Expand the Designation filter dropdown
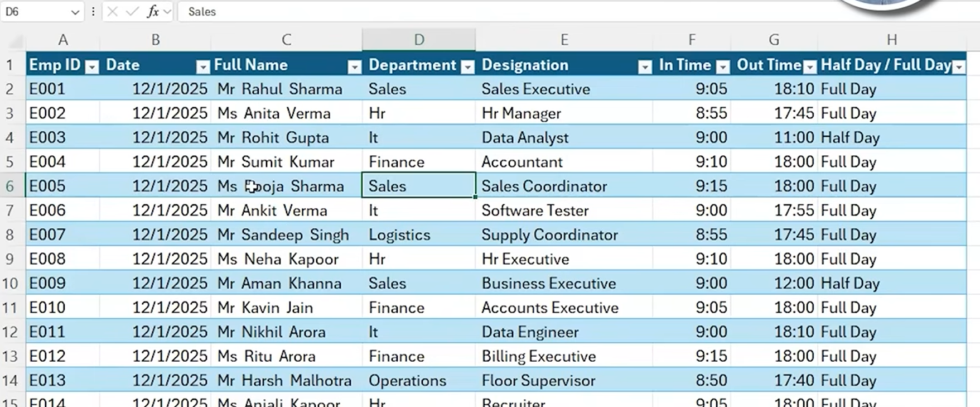The height and width of the screenshot is (407, 980). (645, 67)
